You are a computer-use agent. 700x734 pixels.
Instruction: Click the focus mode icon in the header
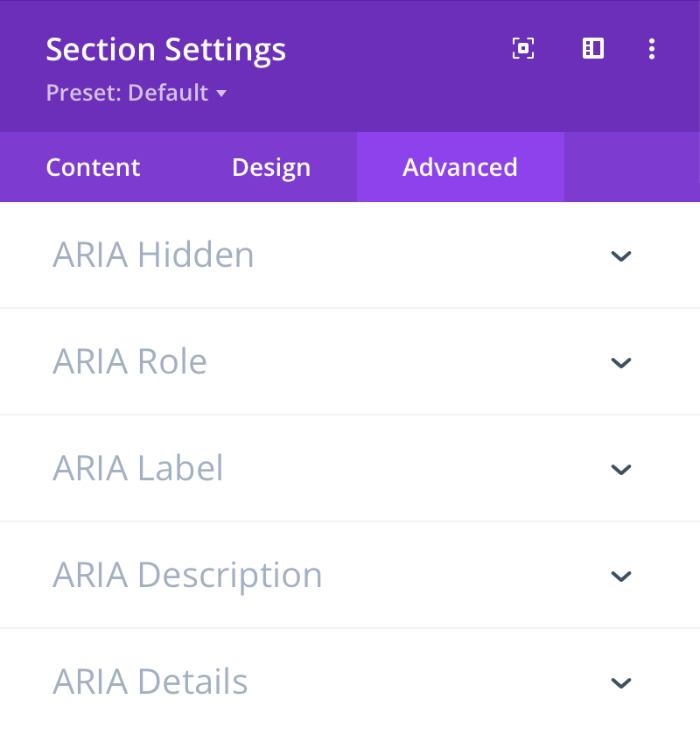click(x=522, y=49)
